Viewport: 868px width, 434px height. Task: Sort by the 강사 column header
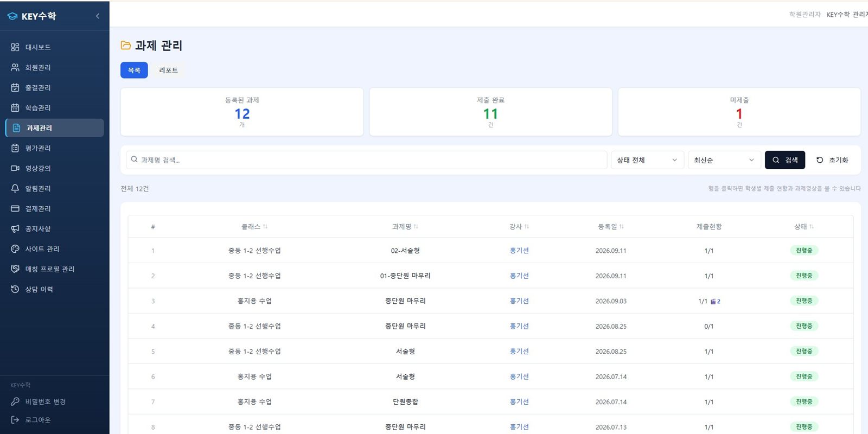tap(519, 227)
